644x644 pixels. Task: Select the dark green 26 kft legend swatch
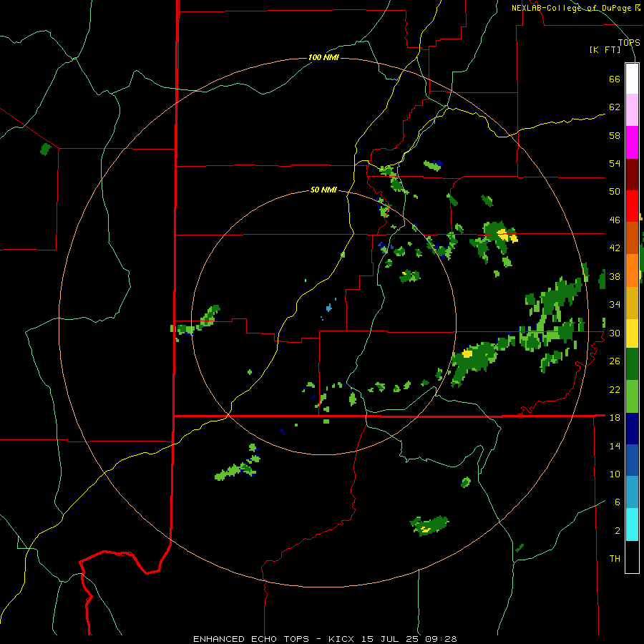tap(632, 364)
